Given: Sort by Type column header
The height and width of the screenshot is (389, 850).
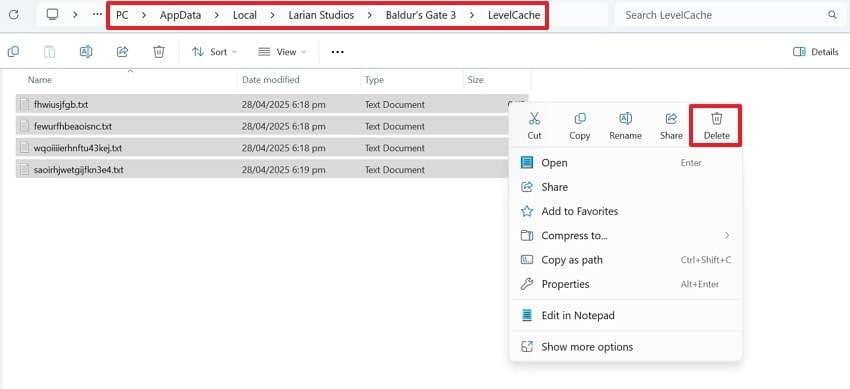Looking at the screenshot, I should 374,80.
